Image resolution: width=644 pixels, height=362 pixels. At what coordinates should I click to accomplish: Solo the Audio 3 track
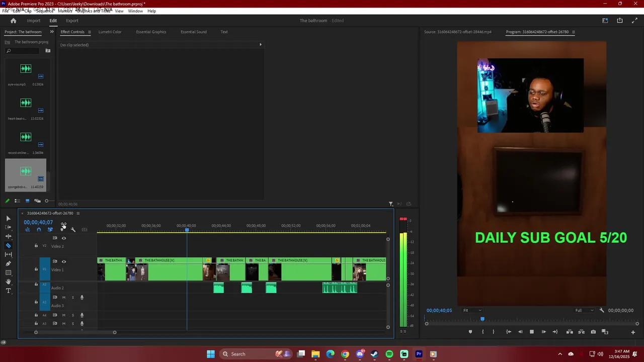[x=72, y=297]
